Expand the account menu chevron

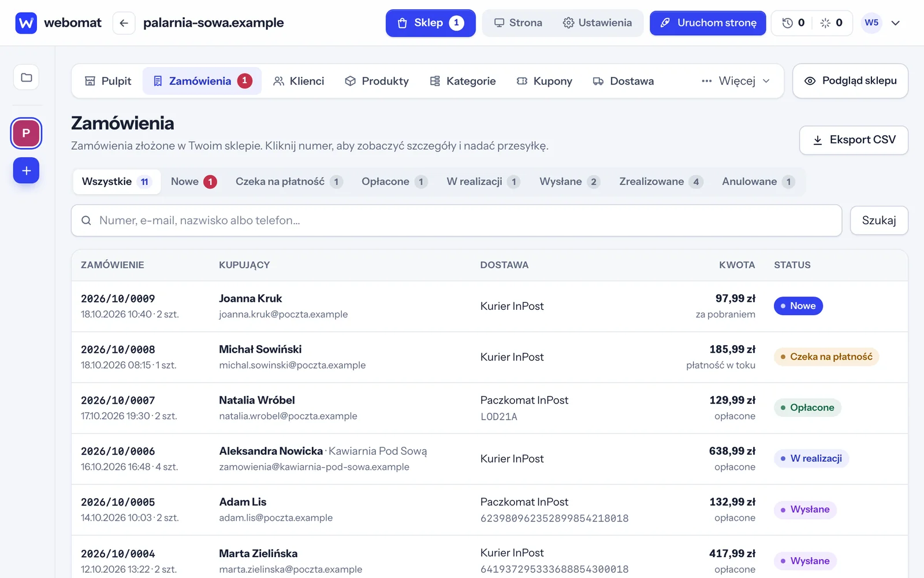896,23
